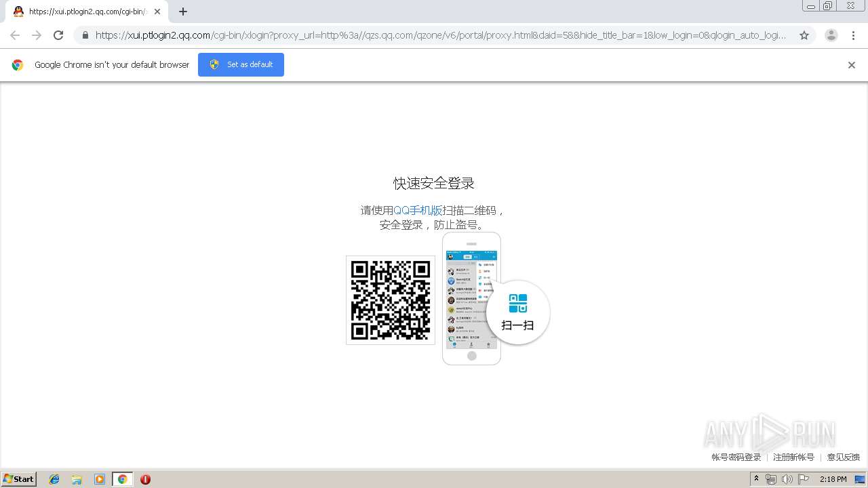Select the xui.ptlogin2.qq.com browser tab
The width and height of the screenshot is (868, 488).
tap(87, 12)
